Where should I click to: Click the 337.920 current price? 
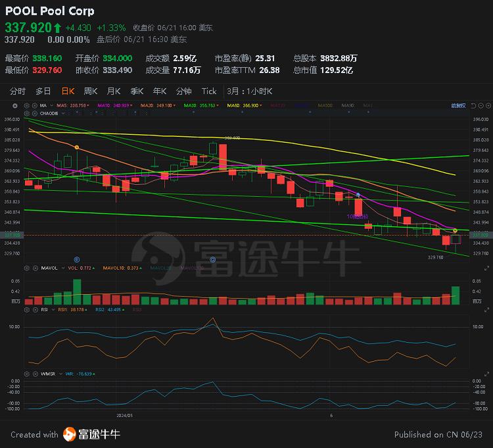[28, 28]
